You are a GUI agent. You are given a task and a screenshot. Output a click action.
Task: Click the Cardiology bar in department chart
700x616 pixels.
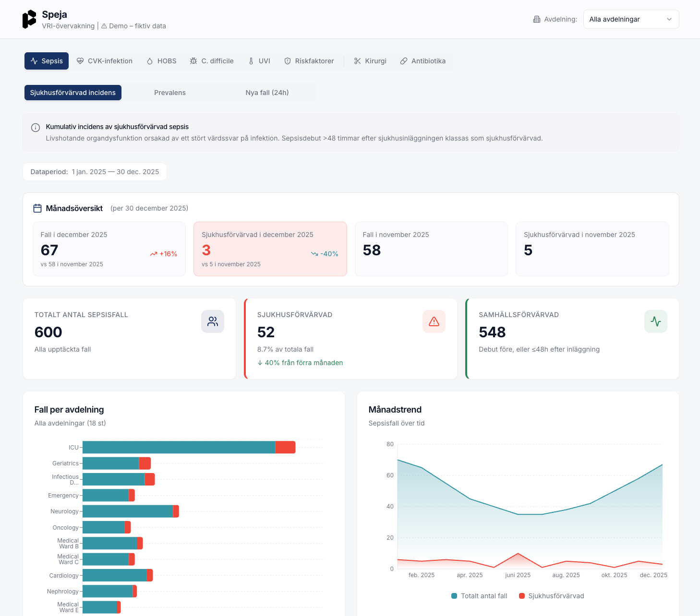(118, 575)
